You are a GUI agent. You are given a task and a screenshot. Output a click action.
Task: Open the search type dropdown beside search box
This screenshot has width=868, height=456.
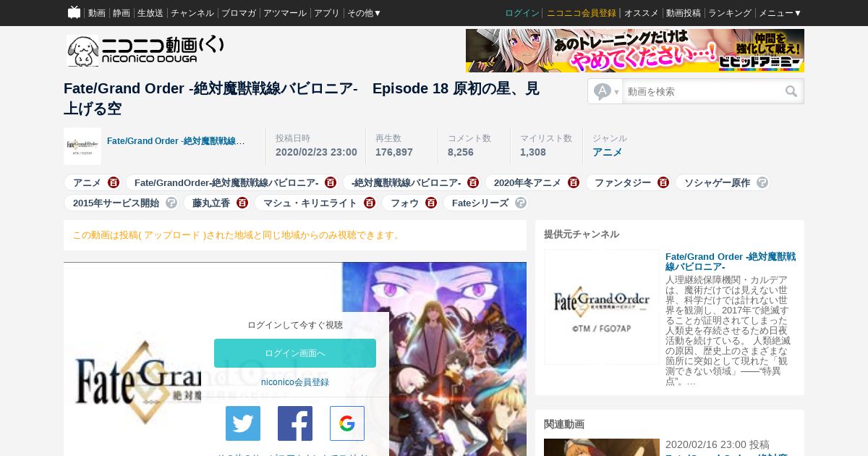tap(606, 91)
